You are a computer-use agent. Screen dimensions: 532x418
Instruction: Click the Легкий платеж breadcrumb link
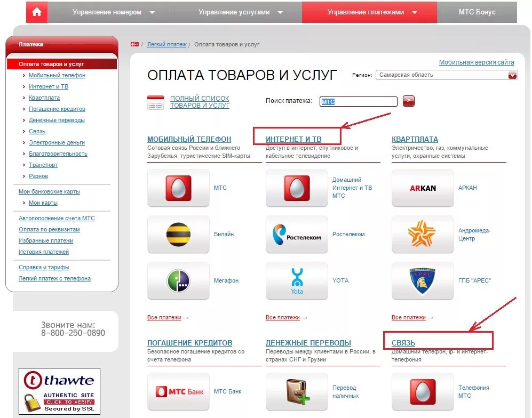tap(167, 44)
